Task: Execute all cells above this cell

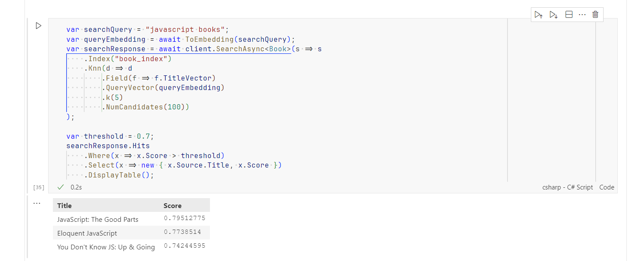Action: tap(539, 15)
